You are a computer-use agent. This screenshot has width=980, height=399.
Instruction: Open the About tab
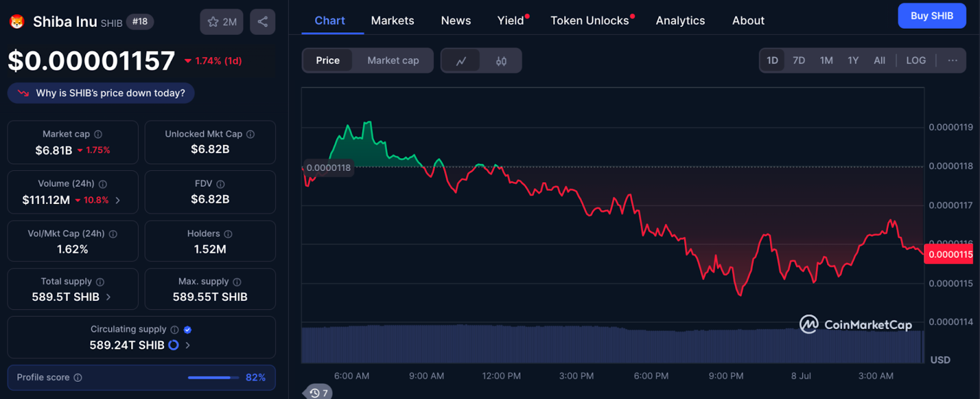click(748, 21)
